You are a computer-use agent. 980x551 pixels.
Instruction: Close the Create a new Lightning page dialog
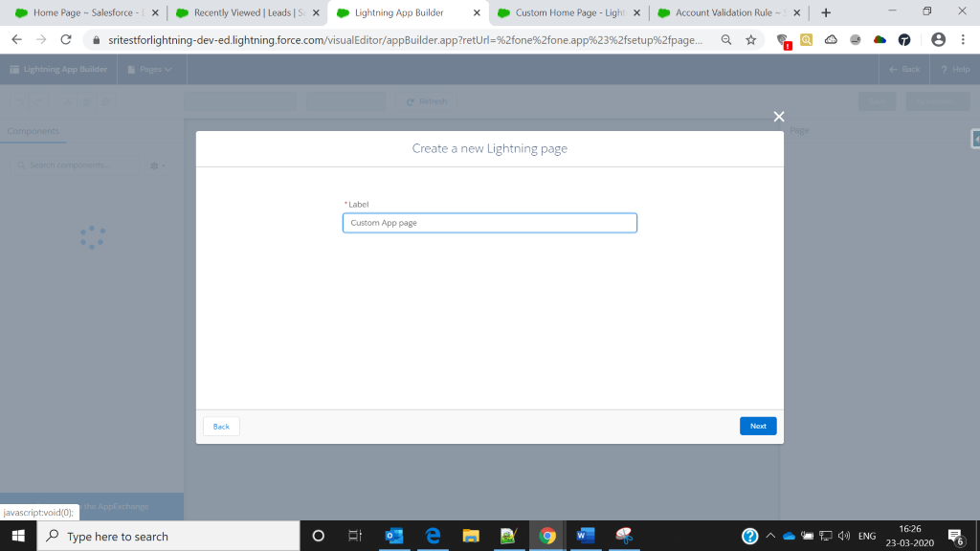click(x=779, y=117)
